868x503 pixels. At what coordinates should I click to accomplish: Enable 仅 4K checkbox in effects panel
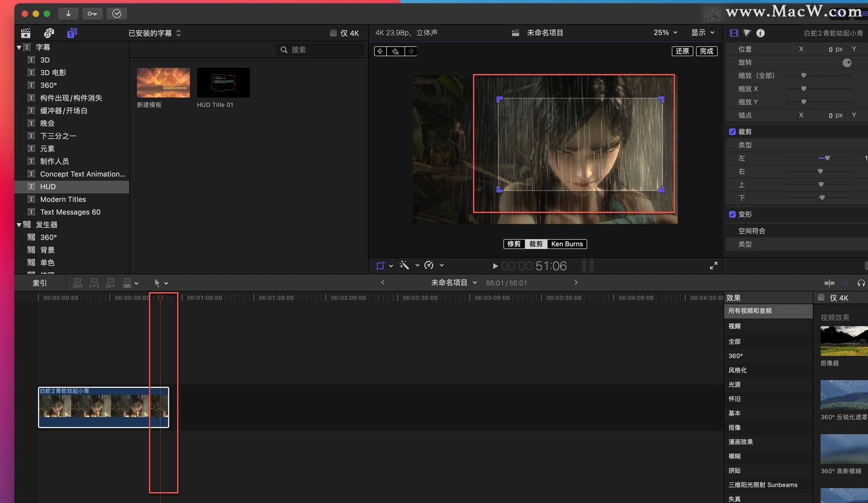click(x=821, y=297)
